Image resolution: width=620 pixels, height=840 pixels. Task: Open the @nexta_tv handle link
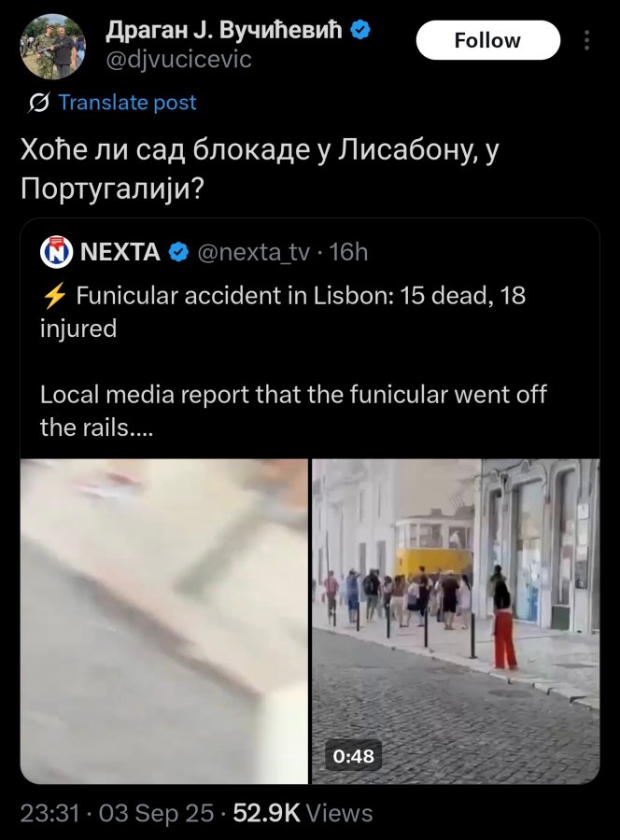click(253, 252)
